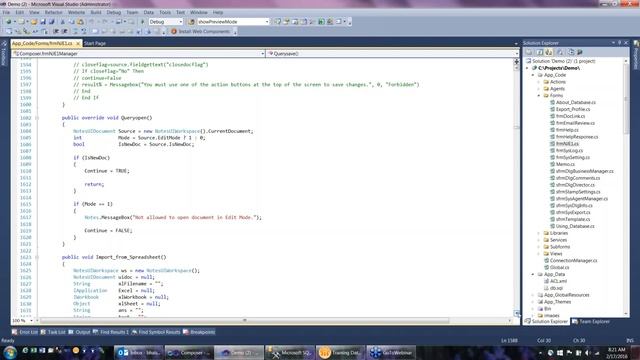Screen dimensions: 640x360
Task: Collapse the C:\Projects\Demo\ project node
Action: [528, 68]
